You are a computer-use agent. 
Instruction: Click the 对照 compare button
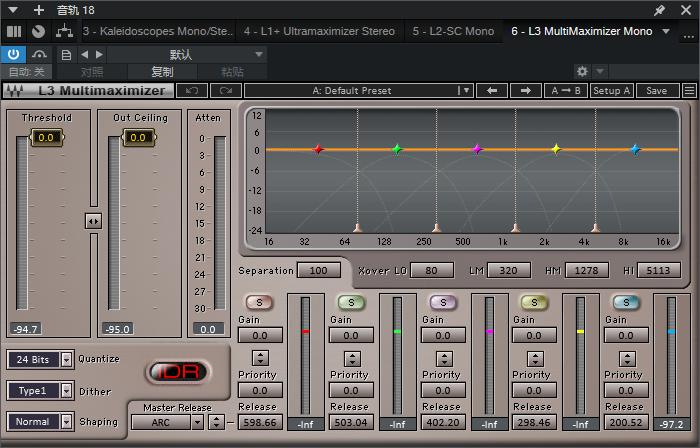92,71
